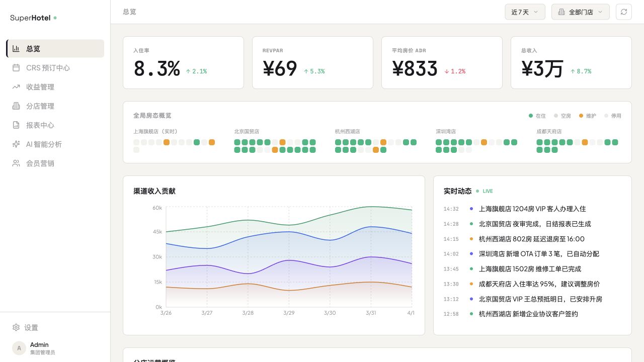Image resolution: width=644 pixels, height=362 pixels.
Task: Select the 杭州西湖店 新增企业协议客户签约 entry
Action: 532,314
